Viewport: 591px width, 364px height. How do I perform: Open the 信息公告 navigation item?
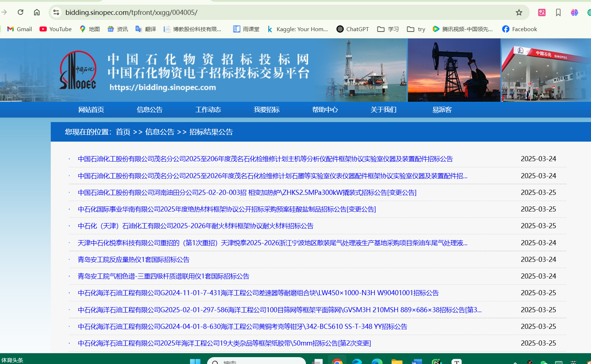pyautogui.click(x=149, y=110)
